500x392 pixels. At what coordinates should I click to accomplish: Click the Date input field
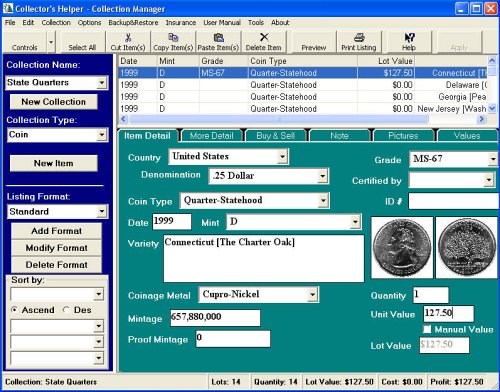point(172,221)
